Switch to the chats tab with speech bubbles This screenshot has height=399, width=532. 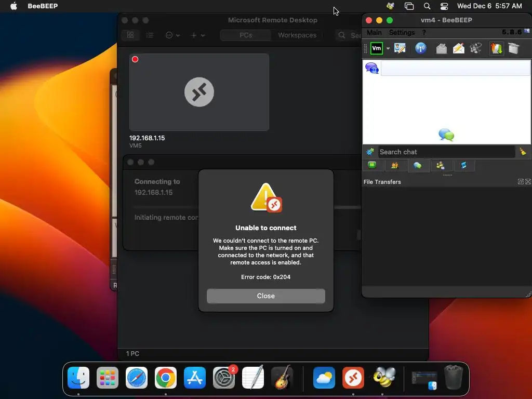[417, 166]
